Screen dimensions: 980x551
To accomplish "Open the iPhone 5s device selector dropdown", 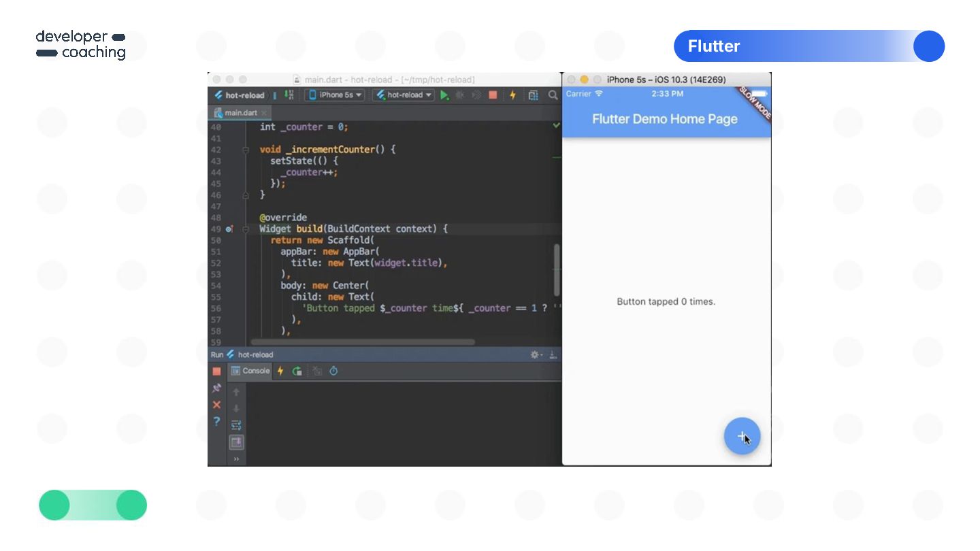I will 336,95.
